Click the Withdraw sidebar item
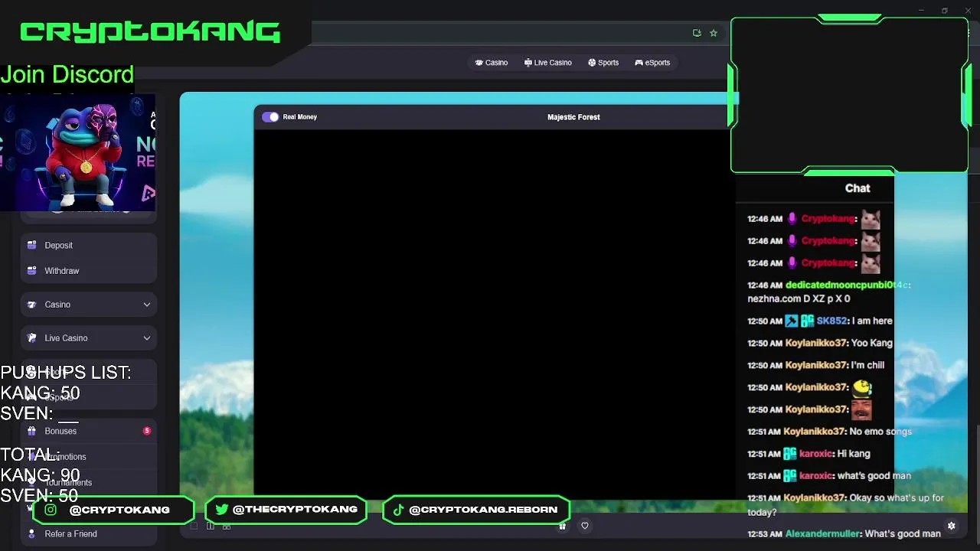Screen dimensions: 980x551 [x=89, y=271]
